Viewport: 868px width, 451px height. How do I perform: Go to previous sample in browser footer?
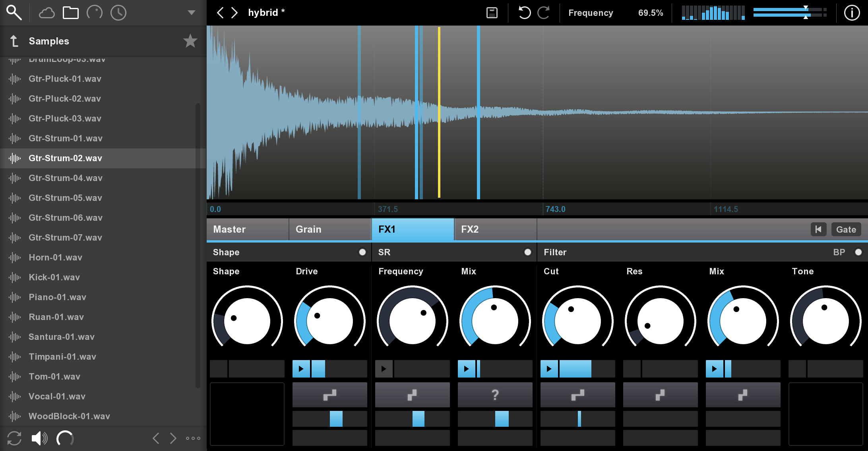pos(156,438)
